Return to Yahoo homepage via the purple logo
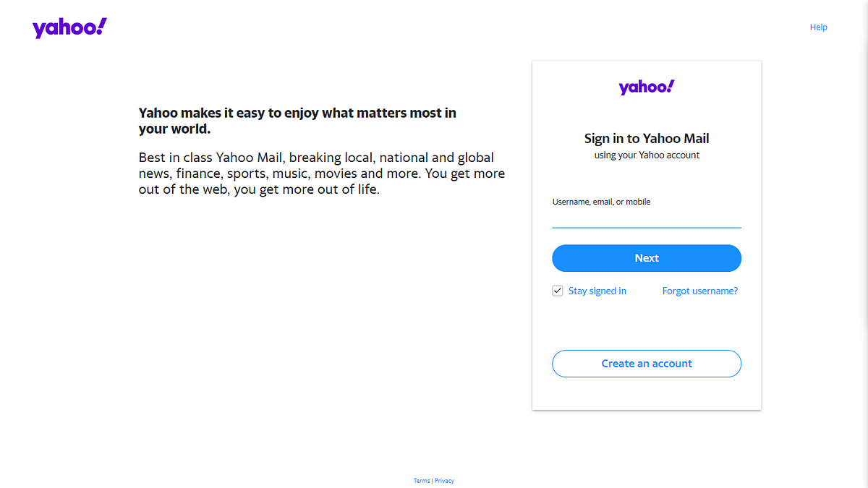 click(x=69, y=27)
